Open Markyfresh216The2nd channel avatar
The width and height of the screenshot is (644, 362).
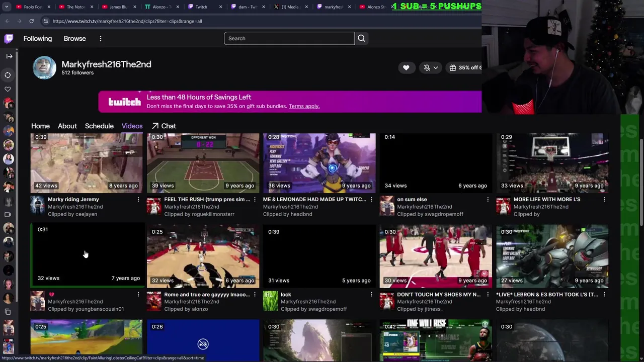click(x=44, y=68)
